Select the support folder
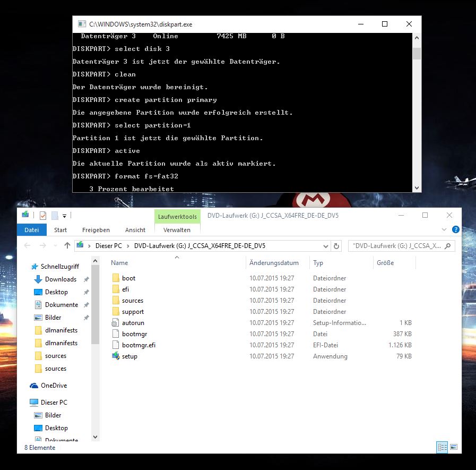476x470 pixels. 133,312
